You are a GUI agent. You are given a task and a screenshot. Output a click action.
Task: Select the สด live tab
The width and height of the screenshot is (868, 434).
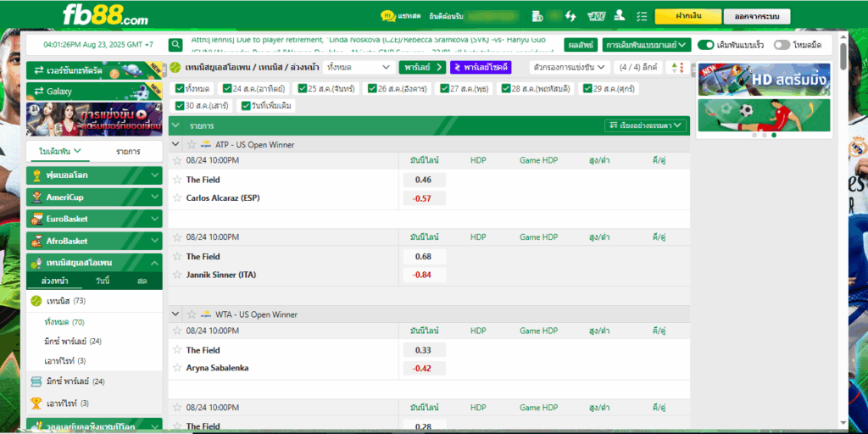(142, 281)
